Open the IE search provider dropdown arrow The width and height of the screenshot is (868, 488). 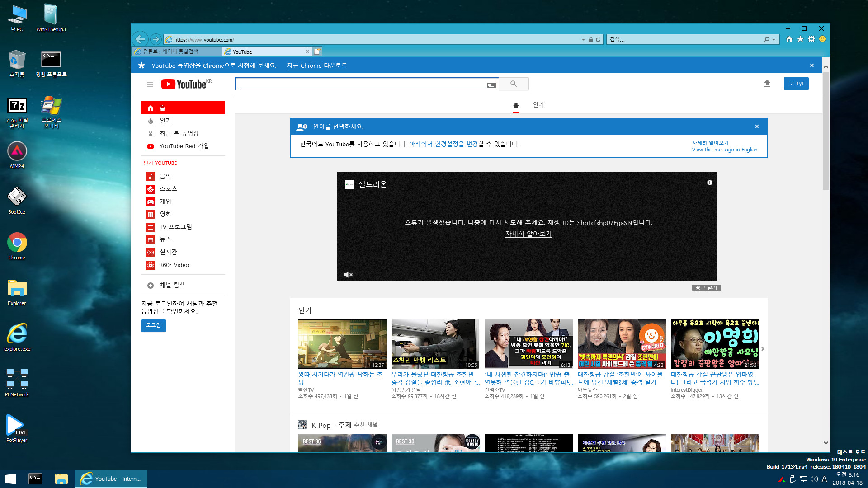(774, 40)
